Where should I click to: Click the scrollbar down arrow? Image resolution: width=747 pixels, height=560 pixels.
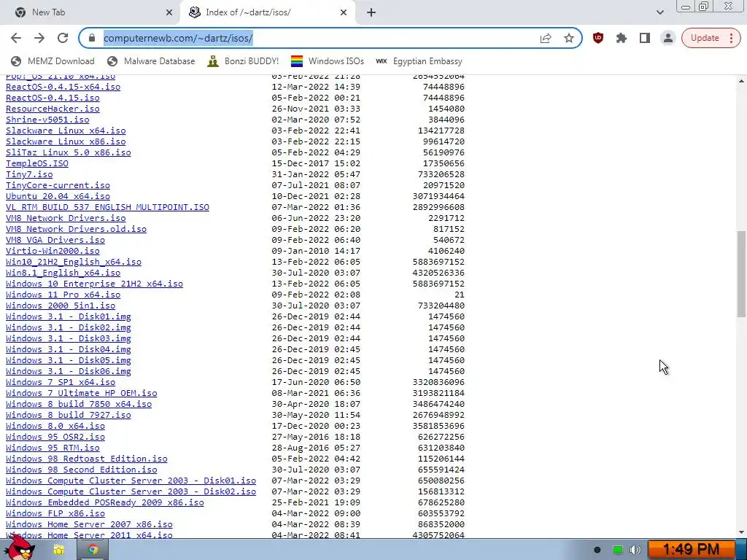pyautogui.click(x=741, y=532)
